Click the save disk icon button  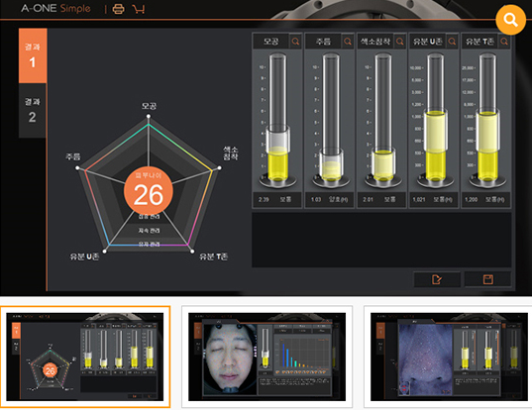coord(487,279)
